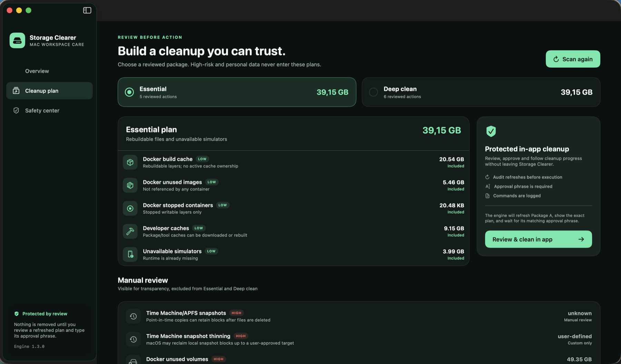
Task: Click the 5.46 GB size value
Action: tap(453, 183)
